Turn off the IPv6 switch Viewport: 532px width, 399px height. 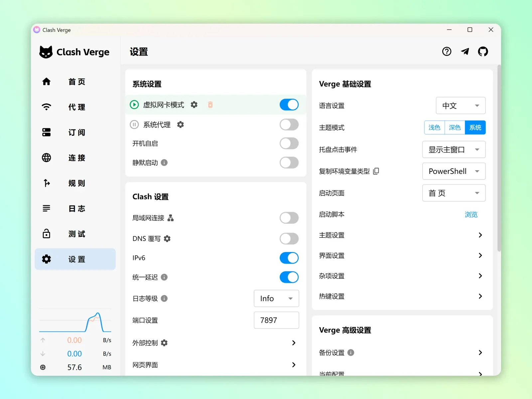(289, 258)
